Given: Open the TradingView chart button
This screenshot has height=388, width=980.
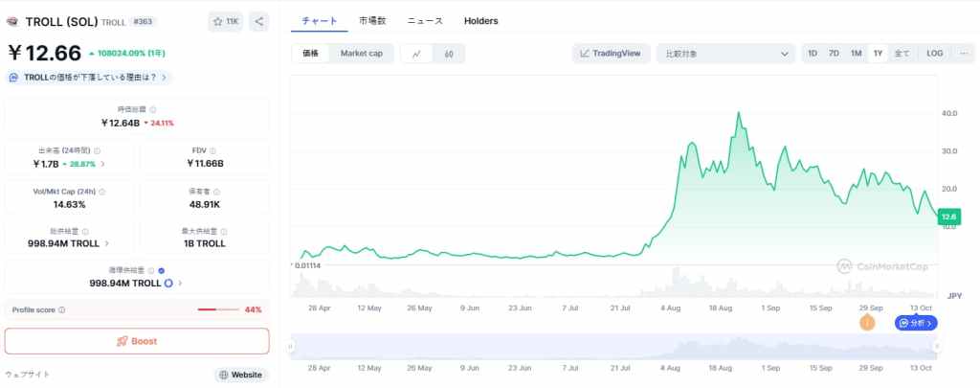Looking at the screenshot, I should (612, 54).
